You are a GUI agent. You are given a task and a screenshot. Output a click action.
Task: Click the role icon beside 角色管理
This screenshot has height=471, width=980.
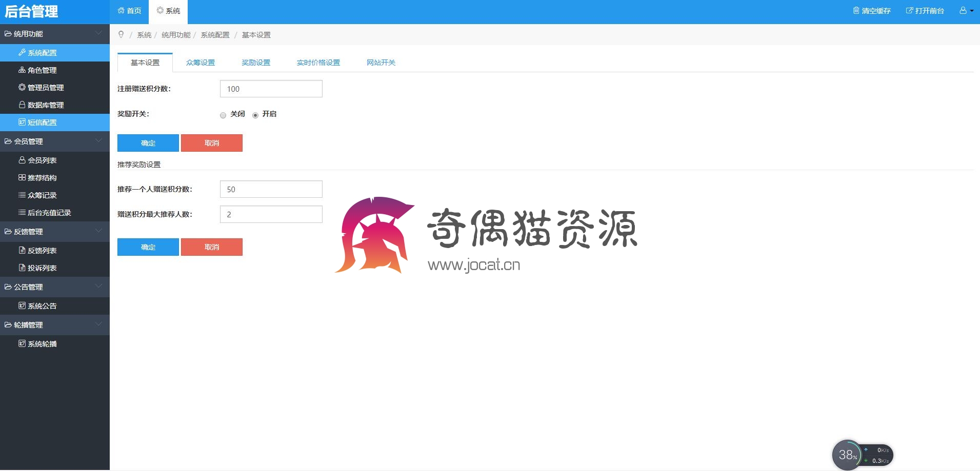(x=22, y=70)
